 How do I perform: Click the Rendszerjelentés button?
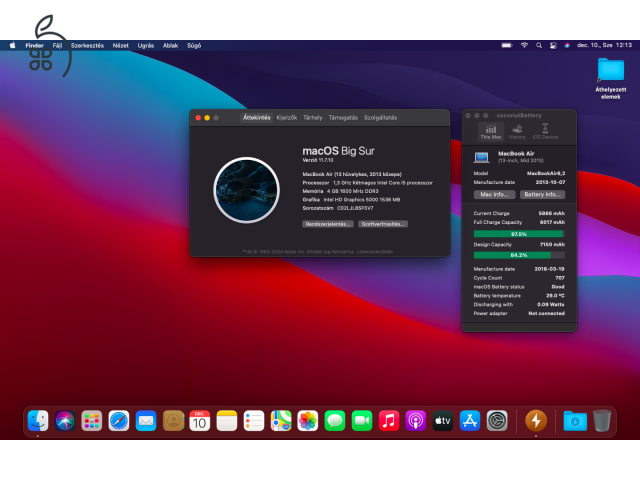(x=328, y=224)
